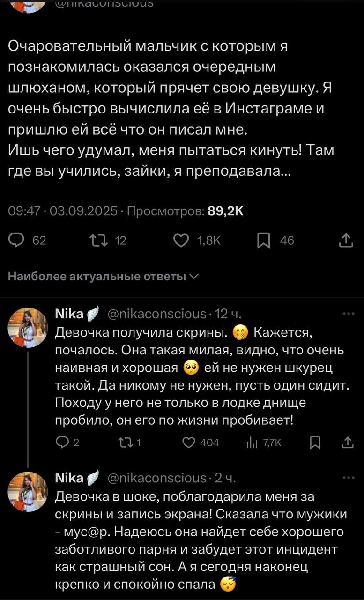Share the 12 ч. reply via upload icon
Viewport: 364px width, 600px height.
coord(347,442)
